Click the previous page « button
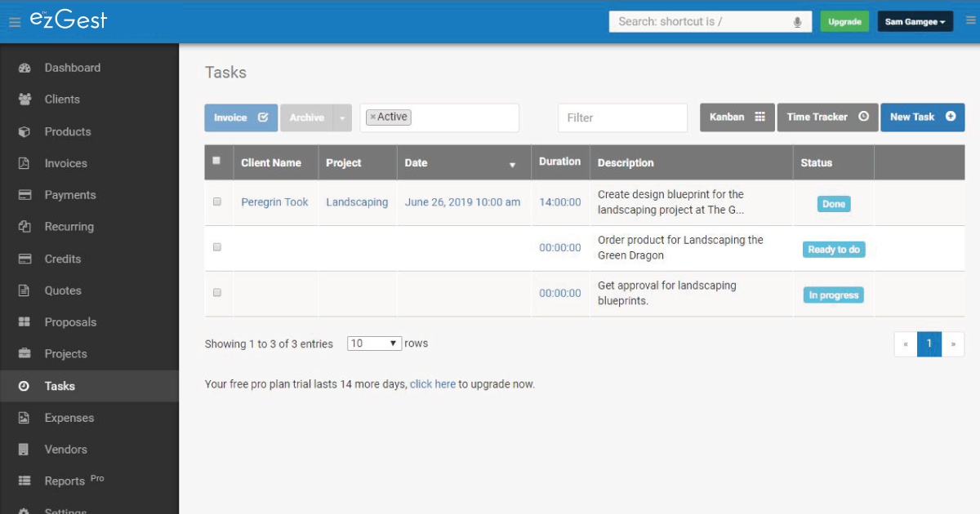This screenshot has width=980, height=514. click(906, 344)
